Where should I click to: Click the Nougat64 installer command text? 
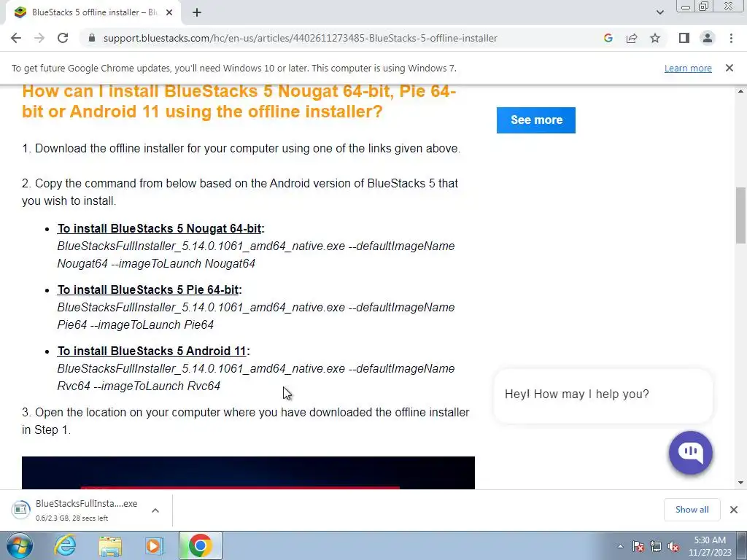256,254
